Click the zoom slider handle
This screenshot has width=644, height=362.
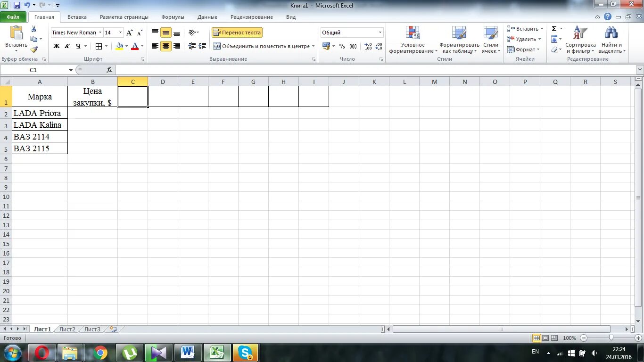pos(611,338)
